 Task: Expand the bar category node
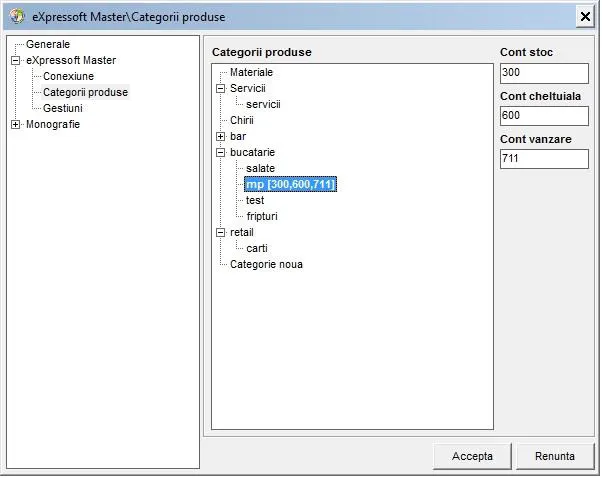click(x=221, y=137)
